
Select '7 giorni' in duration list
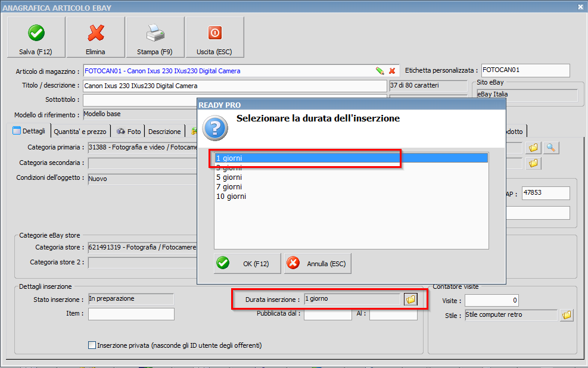tap(351, 186)
